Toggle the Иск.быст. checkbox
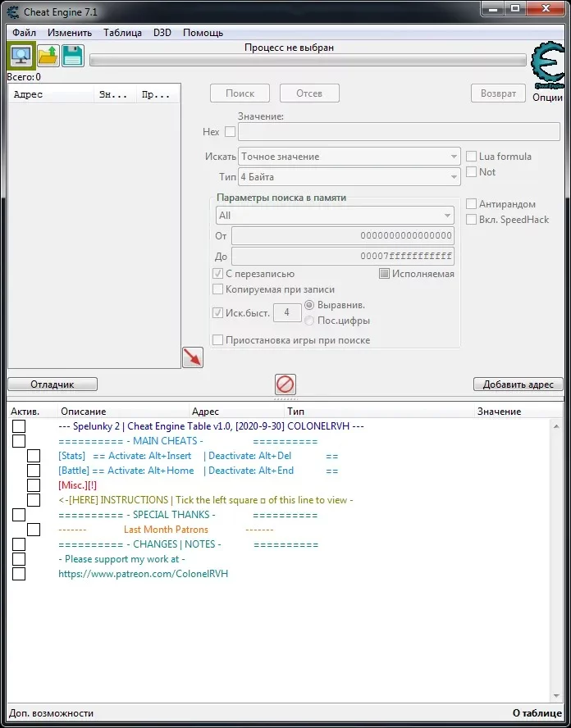571x728 pixels. point(217,312)
